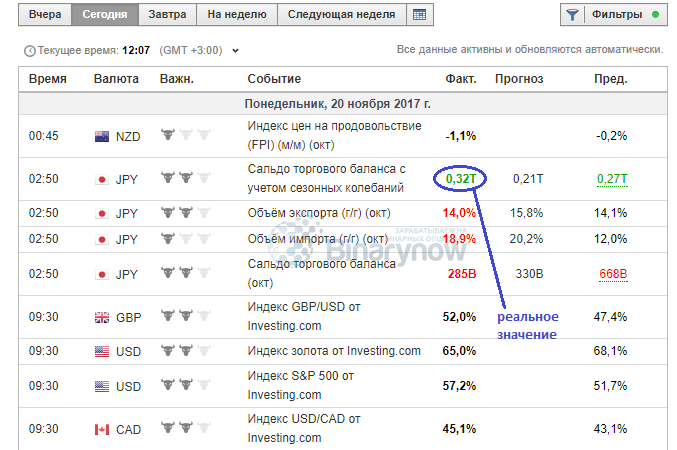
Task: Click the Время column header
Action: [47, 79]
